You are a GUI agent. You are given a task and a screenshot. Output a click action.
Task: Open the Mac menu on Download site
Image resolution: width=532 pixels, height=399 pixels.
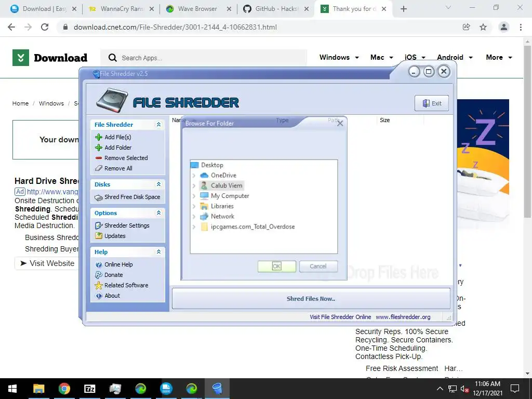point(382,57)
